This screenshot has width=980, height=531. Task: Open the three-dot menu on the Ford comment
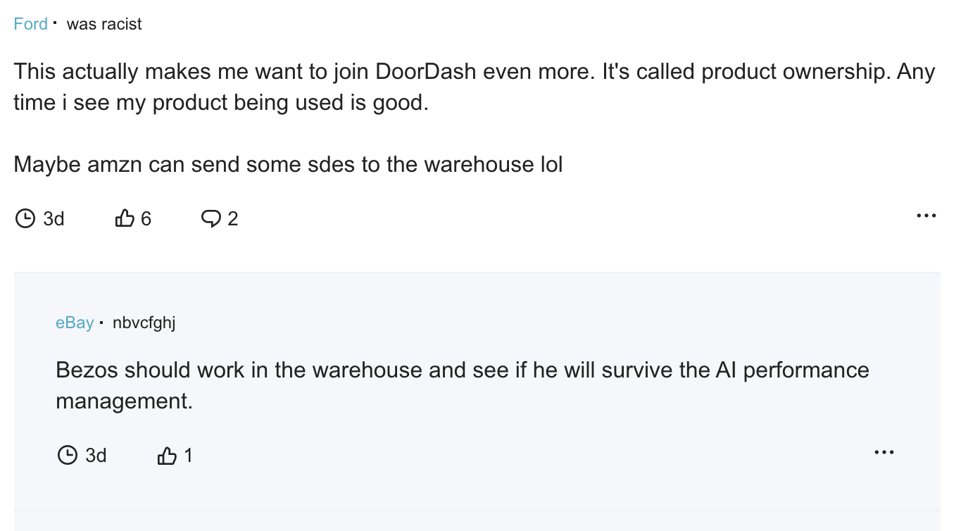[x=926, y=215]
